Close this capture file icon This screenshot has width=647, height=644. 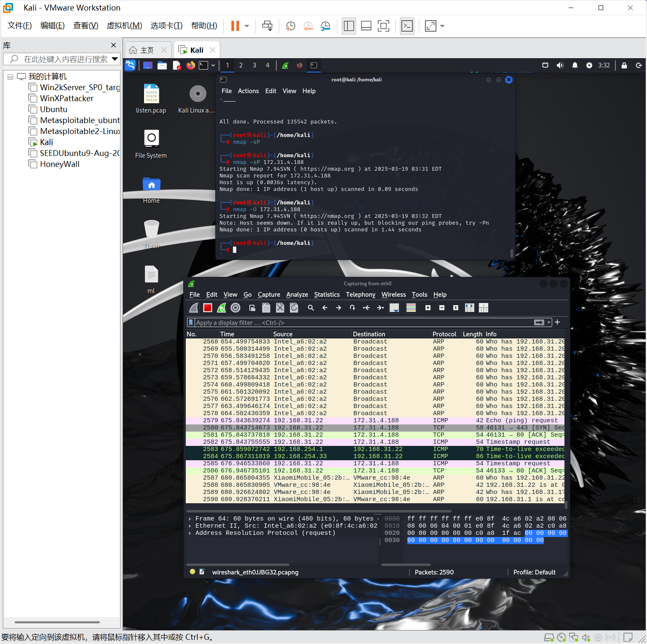coord(280,308)
